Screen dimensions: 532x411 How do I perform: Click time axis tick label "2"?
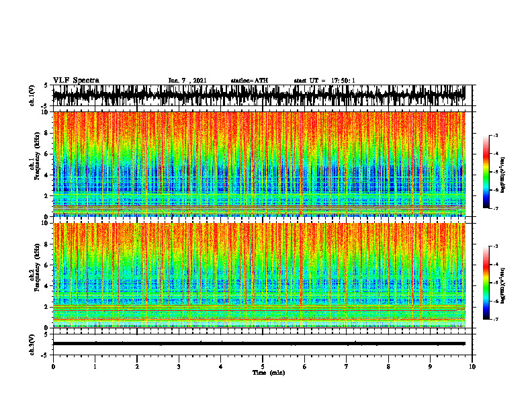(x=137, y=367)
